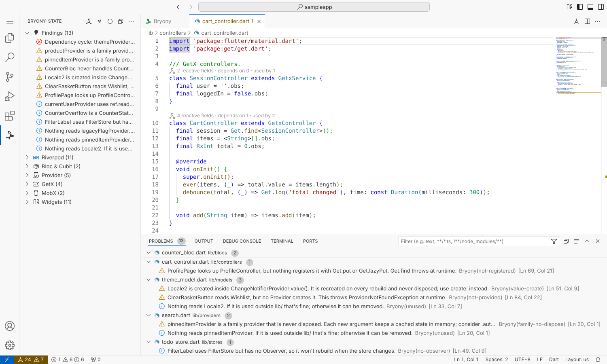The width and height of the screenshot is (607, 364).
Task: Collapse todo_store.dart problems group
Action: (x=149, y=342)
